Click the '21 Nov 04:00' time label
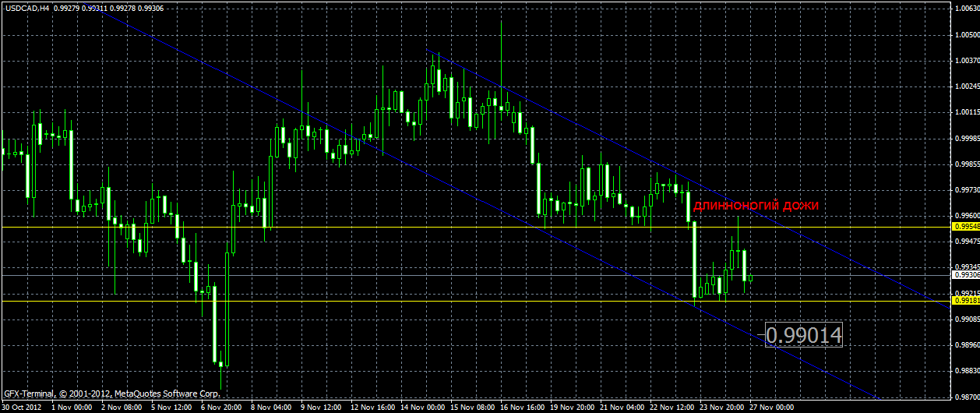 622,407
